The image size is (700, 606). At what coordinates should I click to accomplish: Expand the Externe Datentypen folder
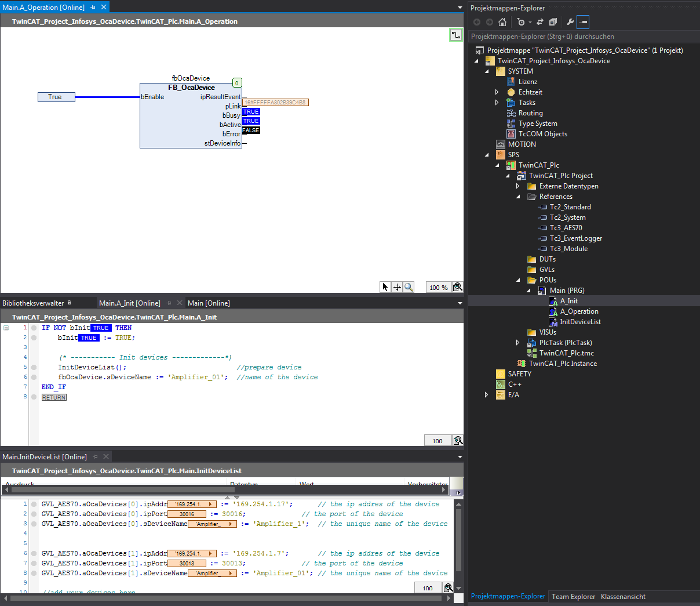click(518, 186)
